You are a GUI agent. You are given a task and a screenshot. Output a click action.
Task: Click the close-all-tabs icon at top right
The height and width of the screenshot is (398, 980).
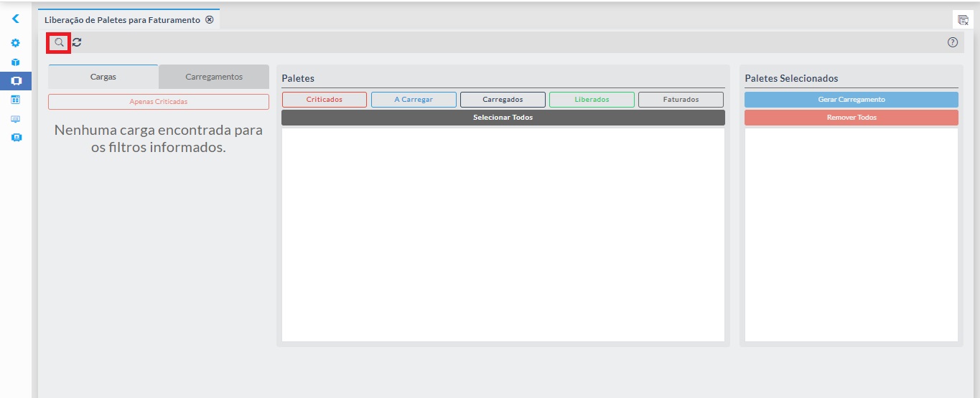pos(963,20)
